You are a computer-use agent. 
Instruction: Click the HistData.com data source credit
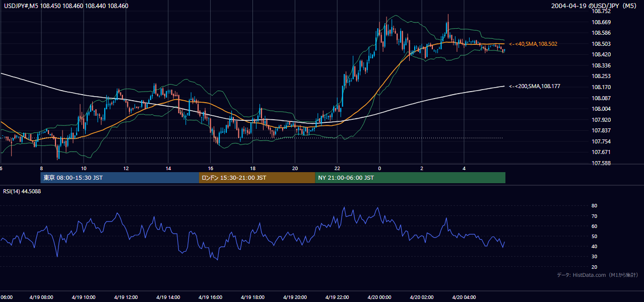pos(598,275)
